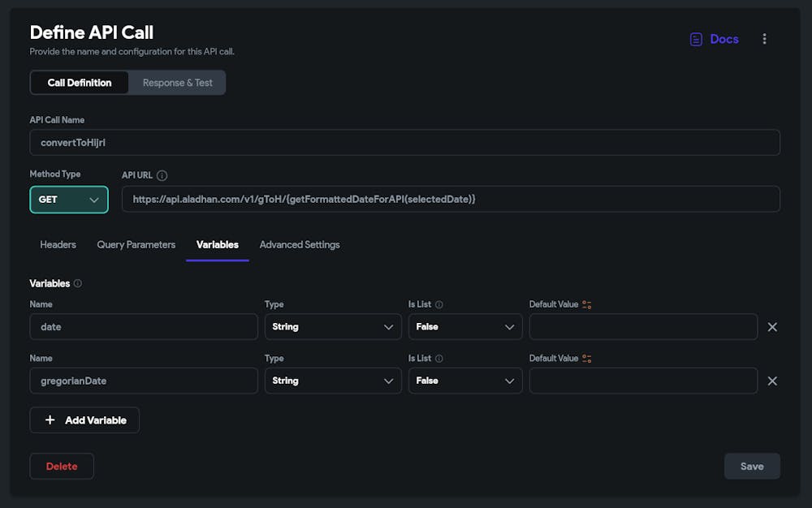Switch to the Headers tab
Viewport: 812px width, 508px height.
click(x=58, y=244)
